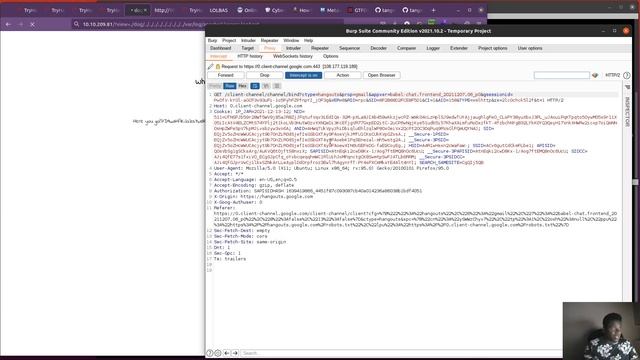
Task: Open the Burp menu
Action: pos(213,40)
